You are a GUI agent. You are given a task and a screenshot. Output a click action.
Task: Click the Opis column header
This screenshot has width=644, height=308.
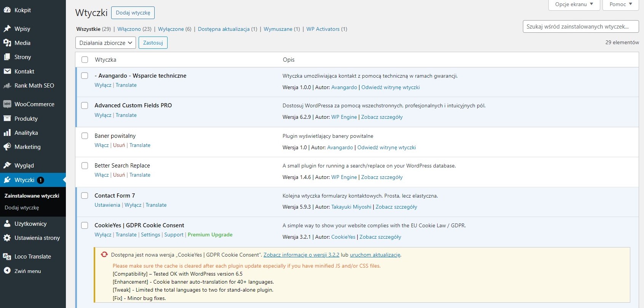[x=289, y=60]
